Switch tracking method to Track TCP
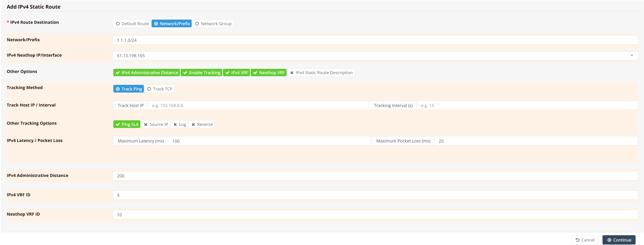The image size is (644, 245). [x=159, y=89]
